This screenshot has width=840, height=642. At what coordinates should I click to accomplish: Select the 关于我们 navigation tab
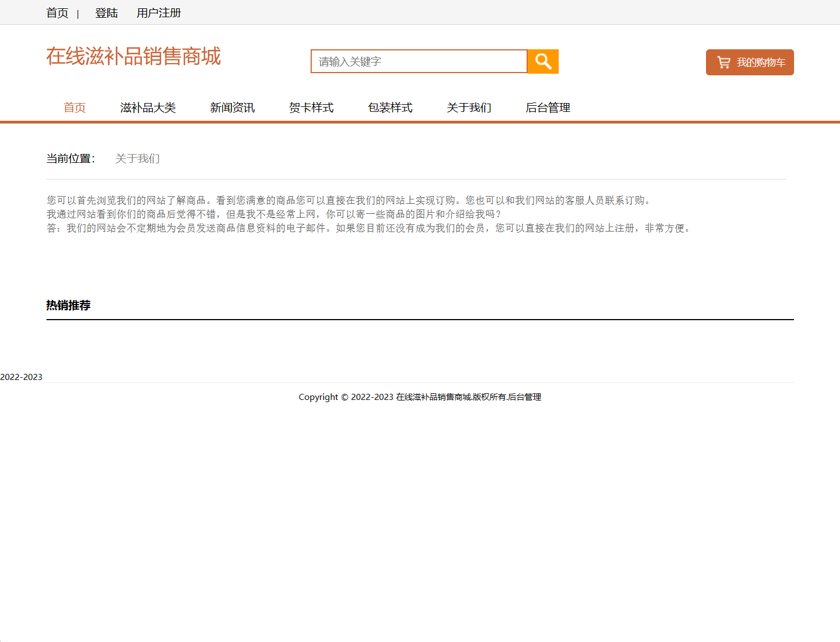tap(469, 107)
